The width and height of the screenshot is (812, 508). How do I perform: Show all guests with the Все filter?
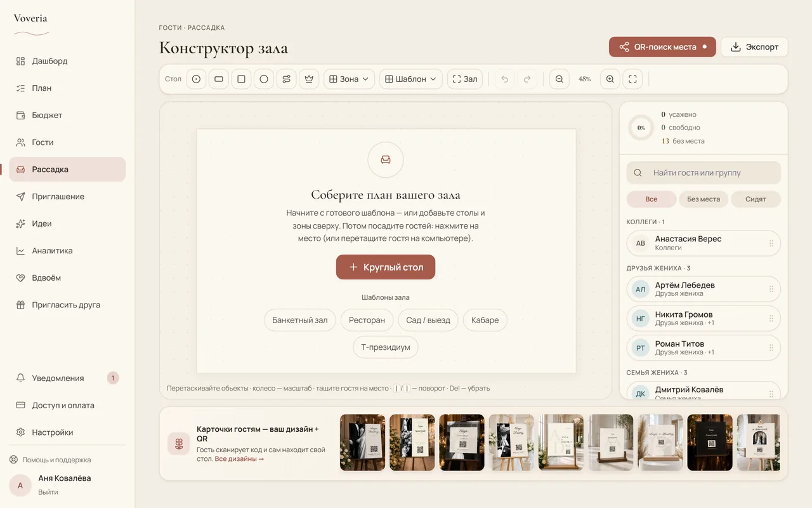tap(652, 199)
